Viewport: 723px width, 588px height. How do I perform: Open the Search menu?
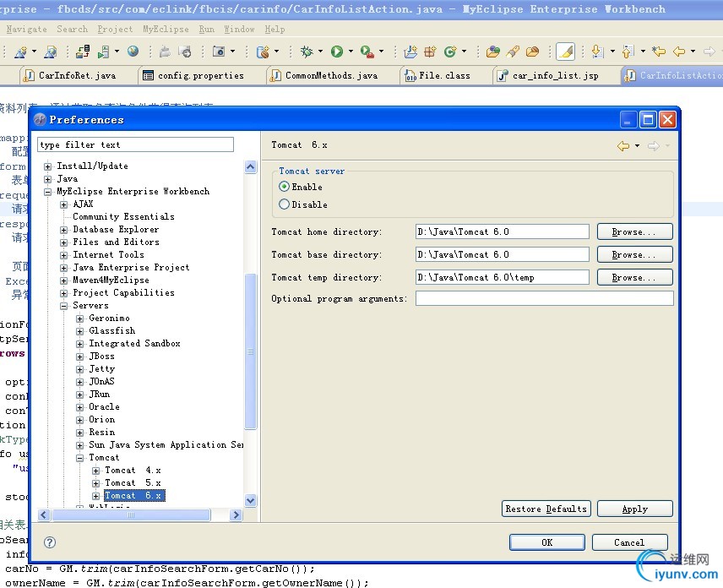click(72, 29)
